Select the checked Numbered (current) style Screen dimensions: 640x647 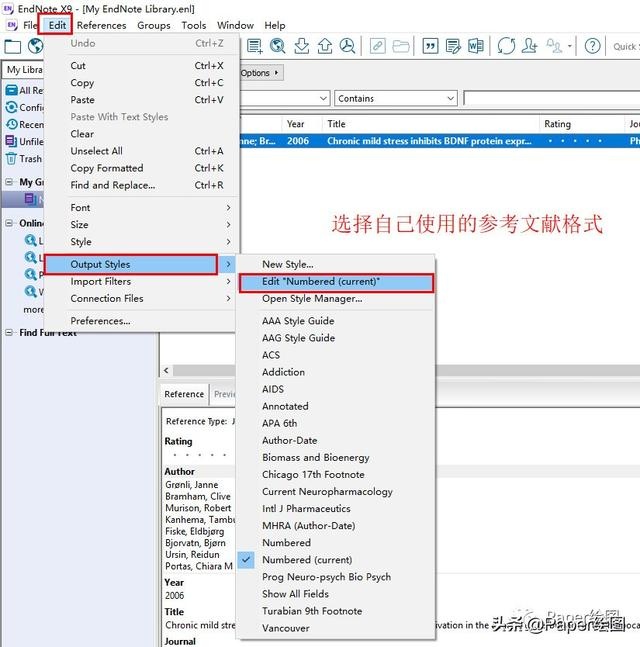(x=336, y=560)
